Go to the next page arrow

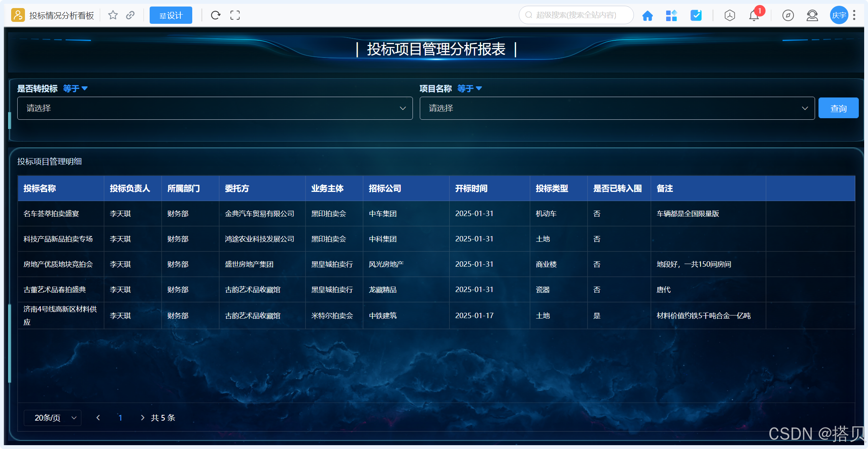pyautogui.click(x=142, y=418)
